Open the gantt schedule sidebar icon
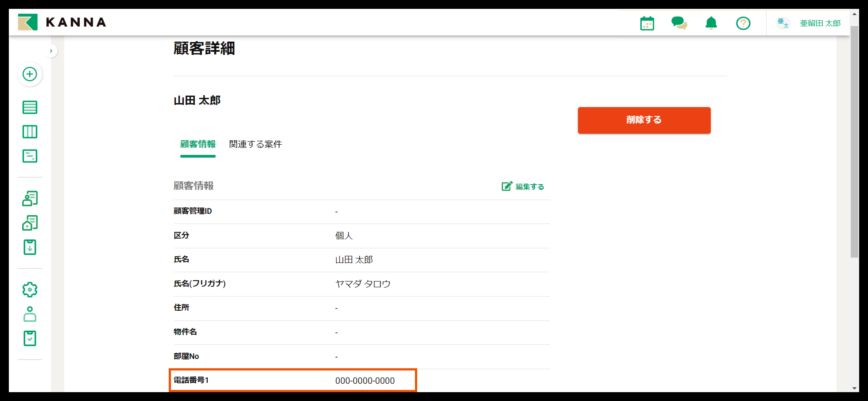This screenshot has width=868, height=401. tap(30, 156)
